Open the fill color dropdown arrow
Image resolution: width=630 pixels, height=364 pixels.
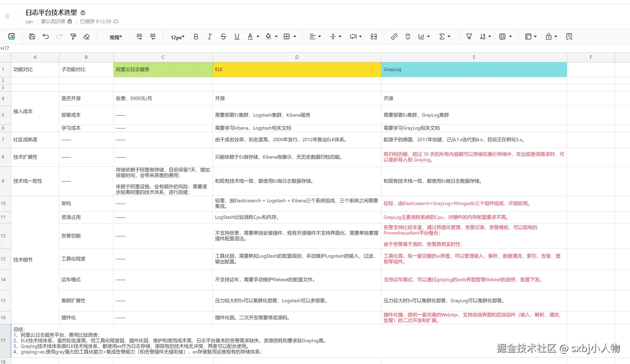(276, 37)
